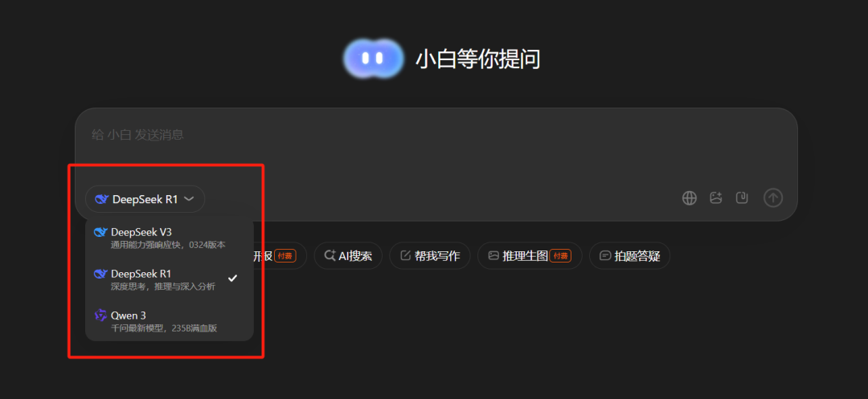This screenshot has height=399, width=868.
Task: Click the checkmark next to DeepSeek R1
Action: click(x=232, y=278)
